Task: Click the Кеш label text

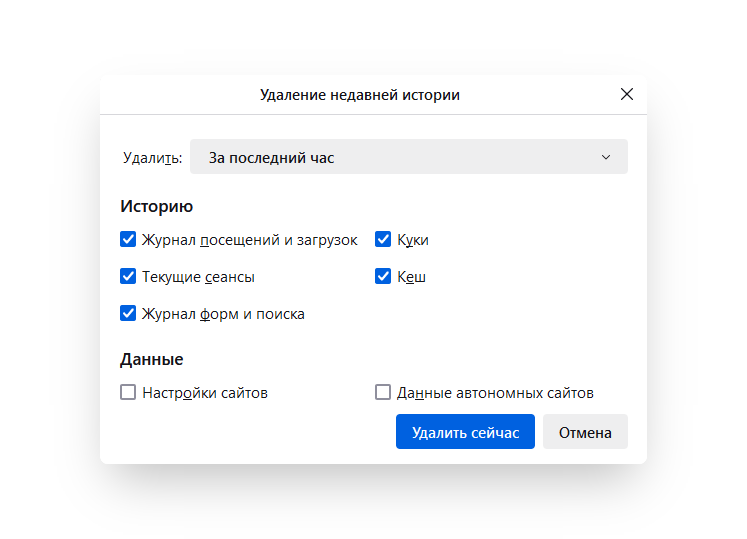Action: pyautogui.click(x=411, y=277)
